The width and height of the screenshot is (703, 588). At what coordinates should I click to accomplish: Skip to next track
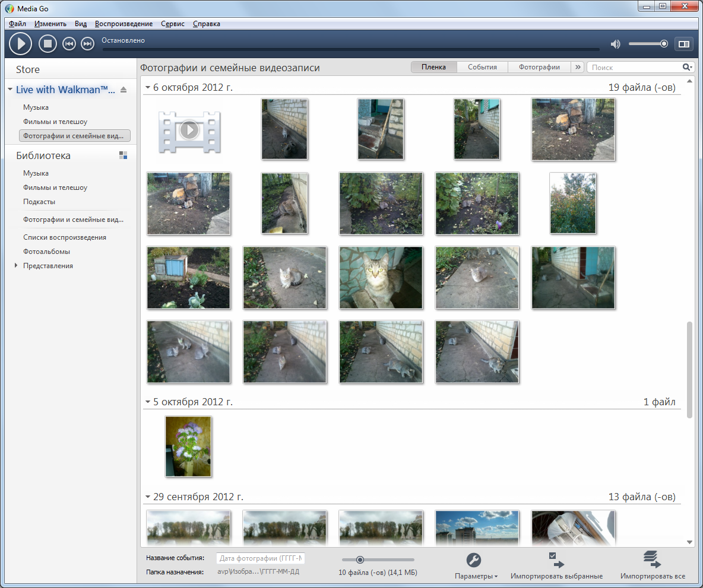(x=87, y=44)
